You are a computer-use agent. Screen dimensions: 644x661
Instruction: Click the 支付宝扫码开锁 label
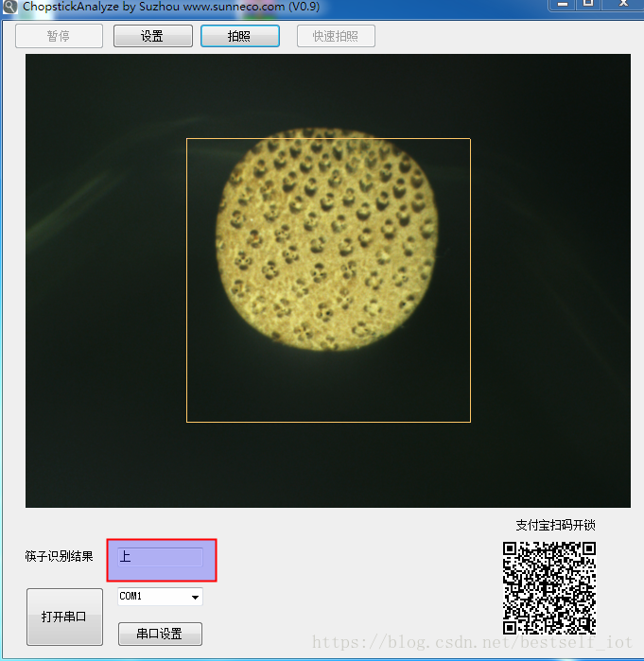tap(555, 525)
